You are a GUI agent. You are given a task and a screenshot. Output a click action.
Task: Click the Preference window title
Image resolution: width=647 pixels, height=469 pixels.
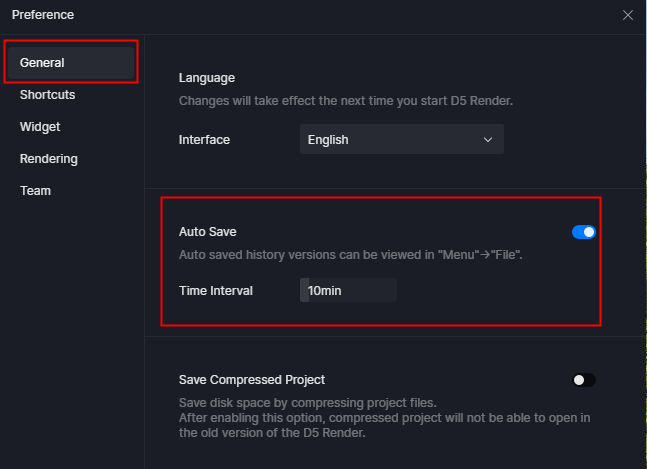pos(43,15)
